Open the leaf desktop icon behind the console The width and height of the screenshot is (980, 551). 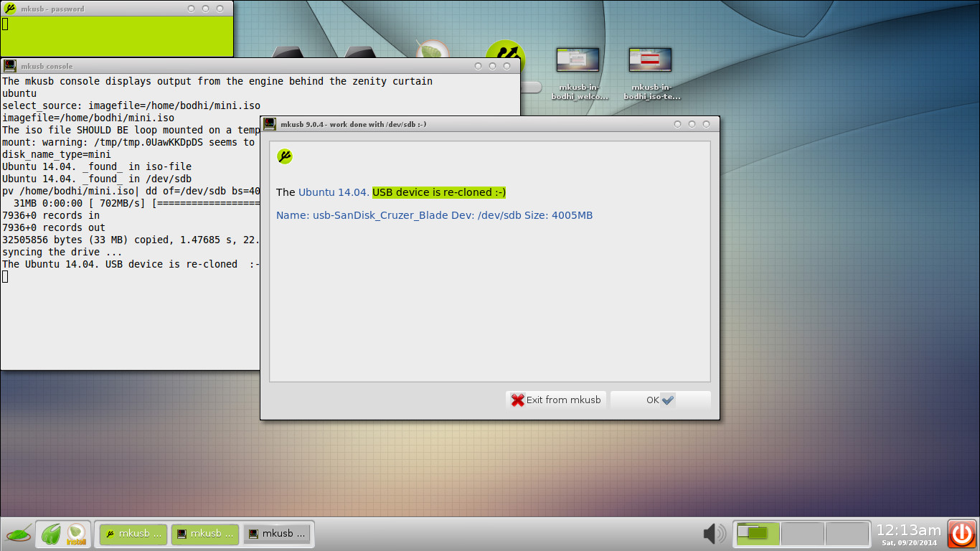[x=433, y=49]
